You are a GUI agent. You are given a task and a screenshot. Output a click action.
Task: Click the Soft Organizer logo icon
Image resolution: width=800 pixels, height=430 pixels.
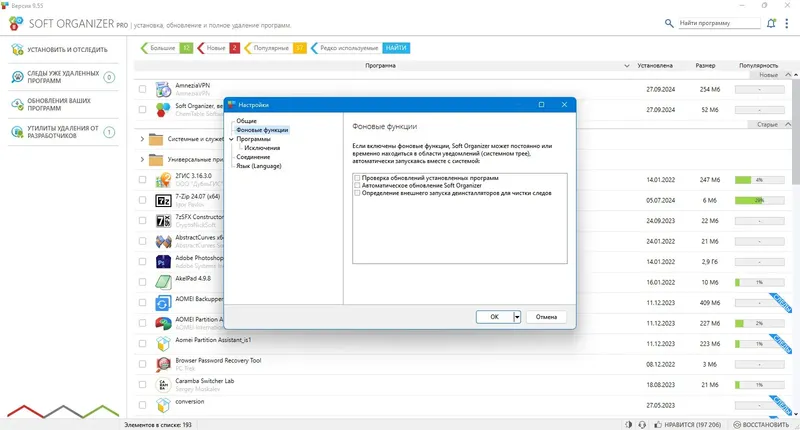[x=16, y=23]
